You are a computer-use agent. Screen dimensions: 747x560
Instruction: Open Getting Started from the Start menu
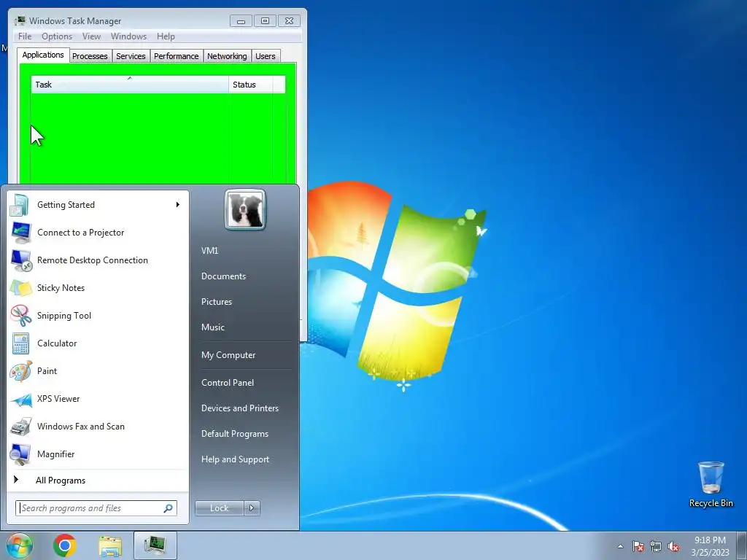97,205
